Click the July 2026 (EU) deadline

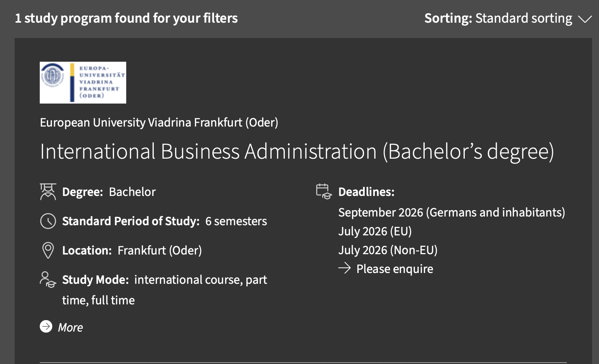375,231
